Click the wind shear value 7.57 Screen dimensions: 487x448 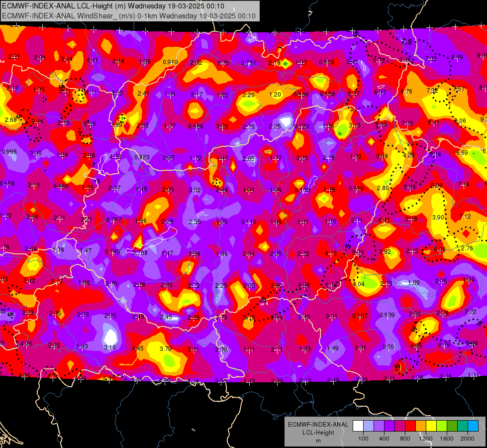pyautogui.click(x=459, y=89)
